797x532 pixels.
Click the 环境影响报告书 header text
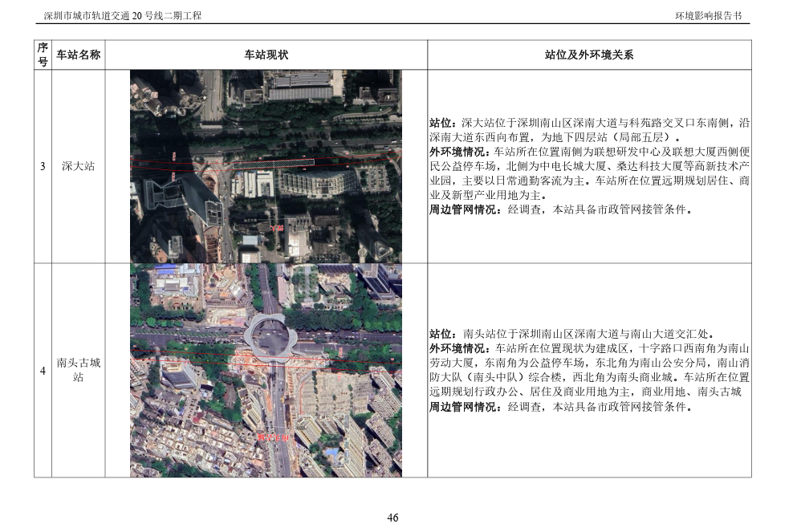point(708,16)
